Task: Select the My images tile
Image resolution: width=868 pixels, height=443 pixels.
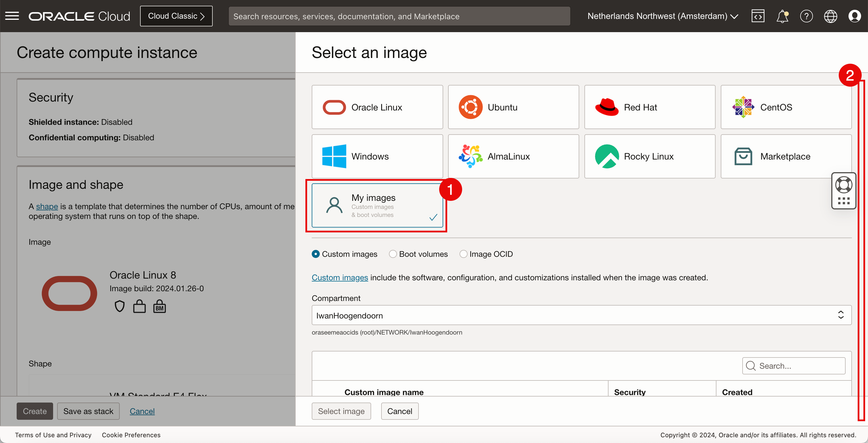Action: coord(377,205)
